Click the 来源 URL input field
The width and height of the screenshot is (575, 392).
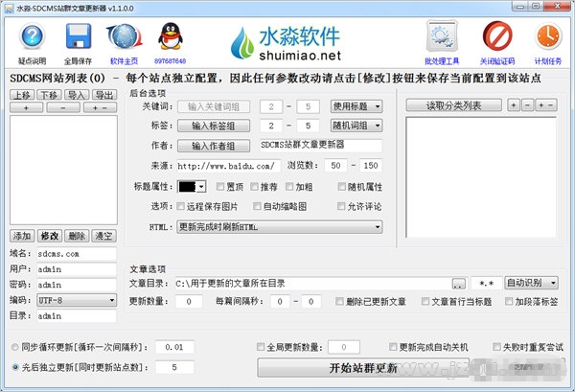pyautogui.click(x=228, y=166)
